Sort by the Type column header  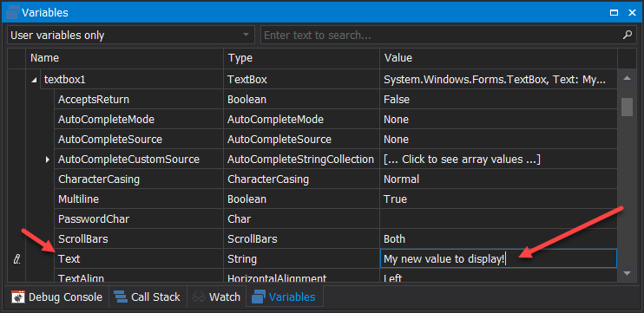point(302,58)
